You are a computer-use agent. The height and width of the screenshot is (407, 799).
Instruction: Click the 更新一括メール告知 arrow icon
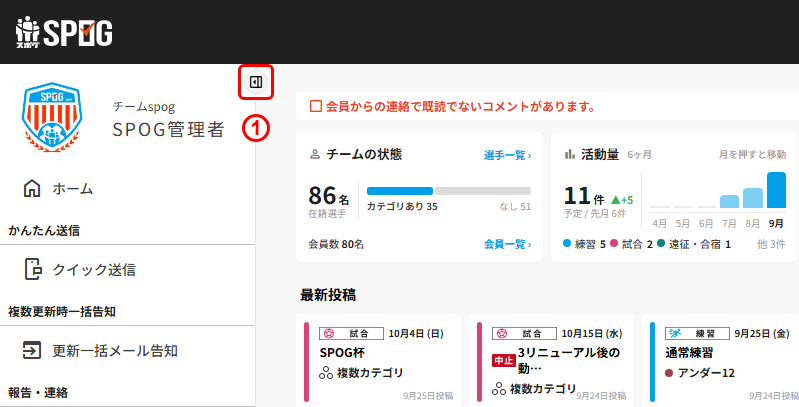[x=32, y=350]
